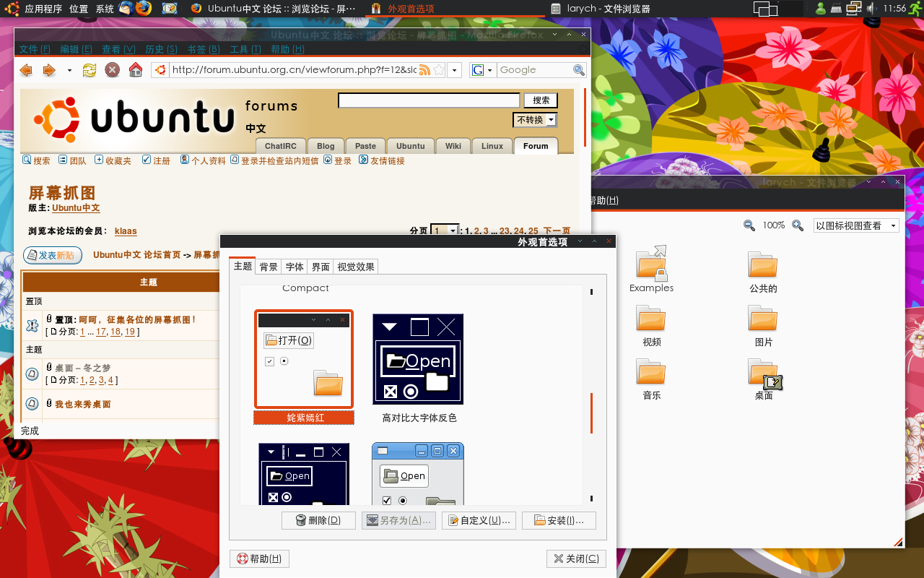Open the 文件(F) menu in Firefox
924x578 pixels.
coord(35,49)
